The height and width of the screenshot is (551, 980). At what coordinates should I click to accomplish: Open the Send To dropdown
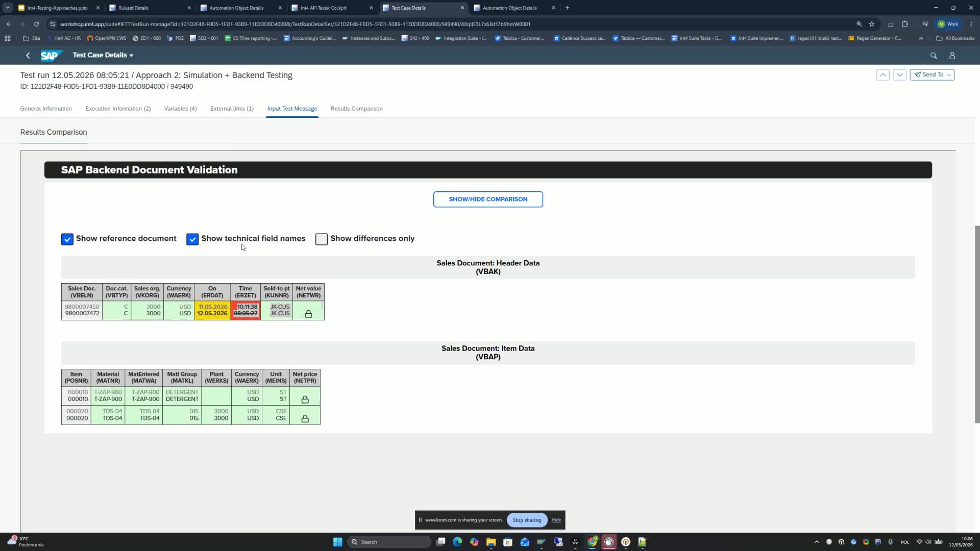click(x=932, y=75)
